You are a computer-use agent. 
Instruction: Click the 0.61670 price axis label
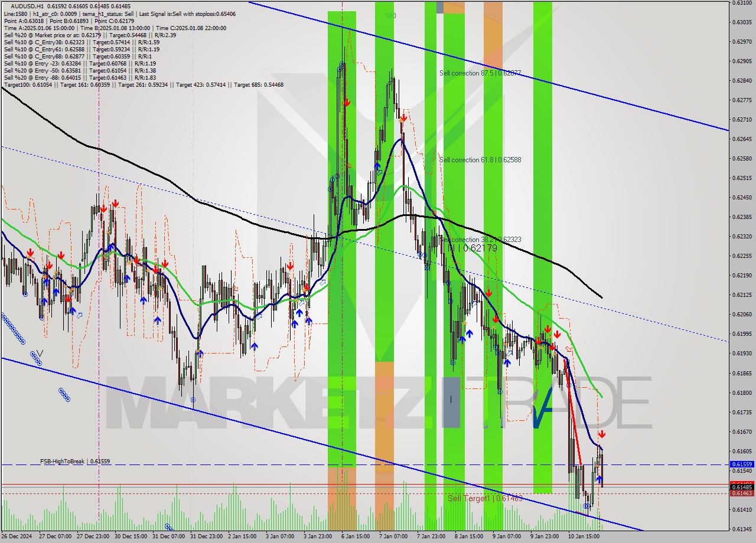point(741,432)
